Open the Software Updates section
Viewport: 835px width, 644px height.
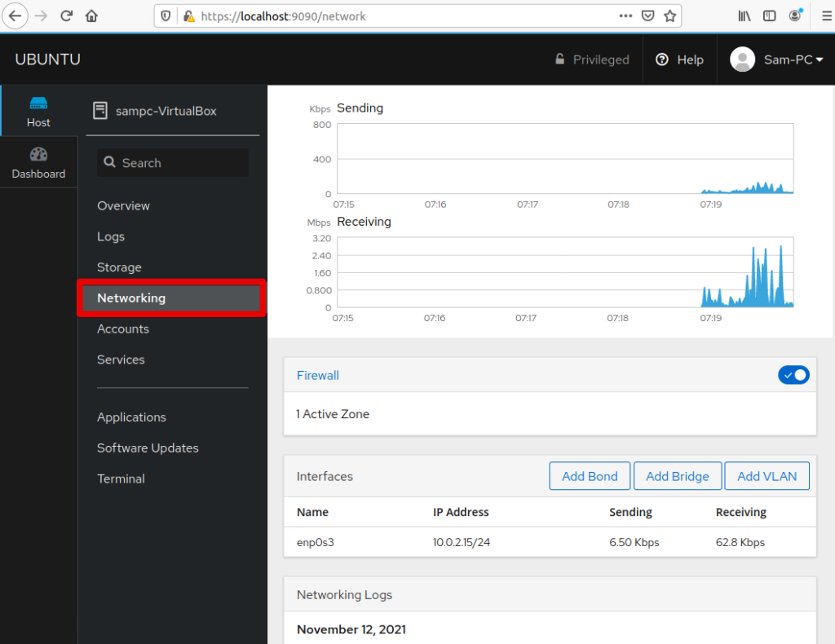[148, 448]
